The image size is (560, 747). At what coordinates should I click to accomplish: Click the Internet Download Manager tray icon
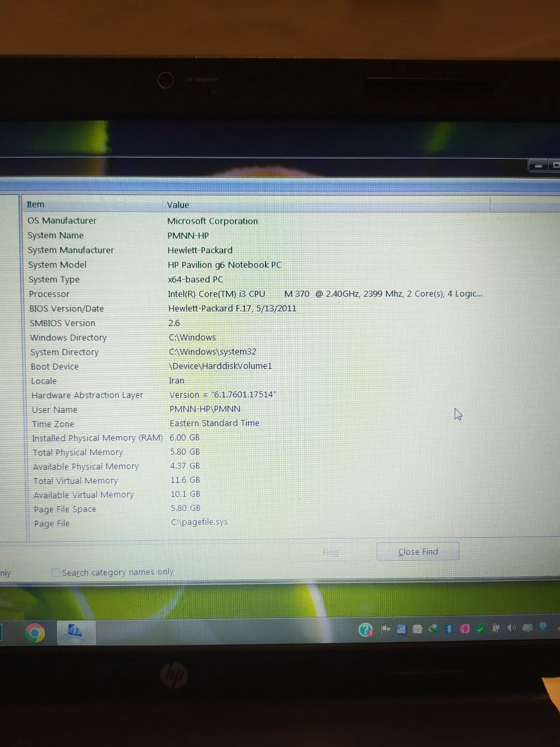[433, 628]
